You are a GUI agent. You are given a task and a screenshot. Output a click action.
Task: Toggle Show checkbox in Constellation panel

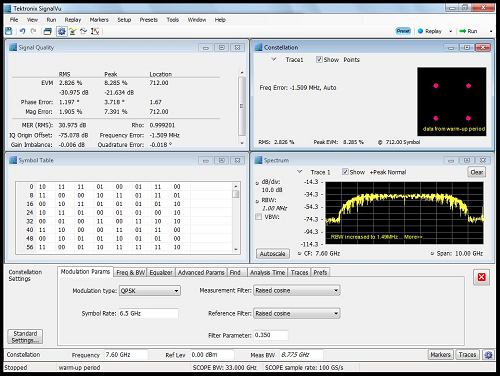[319, 60]
